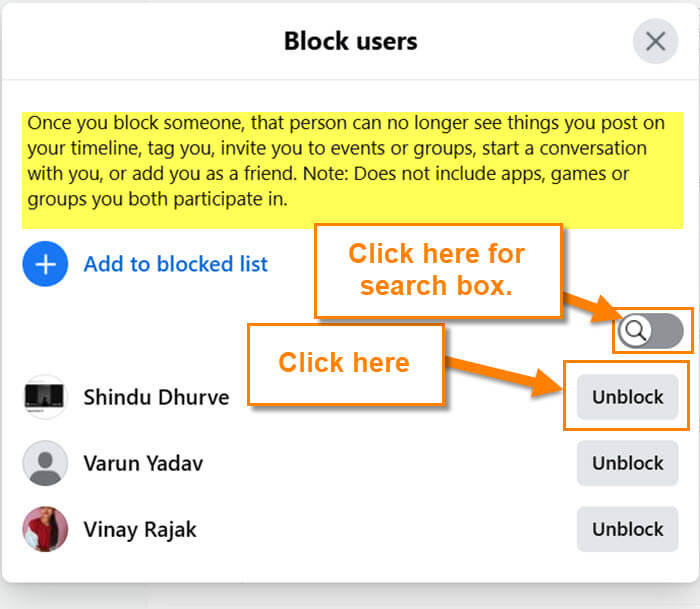Viewport: 700px width, 609px height.
Task: Click the gray track of the search toggle
Action: (667, 331)
